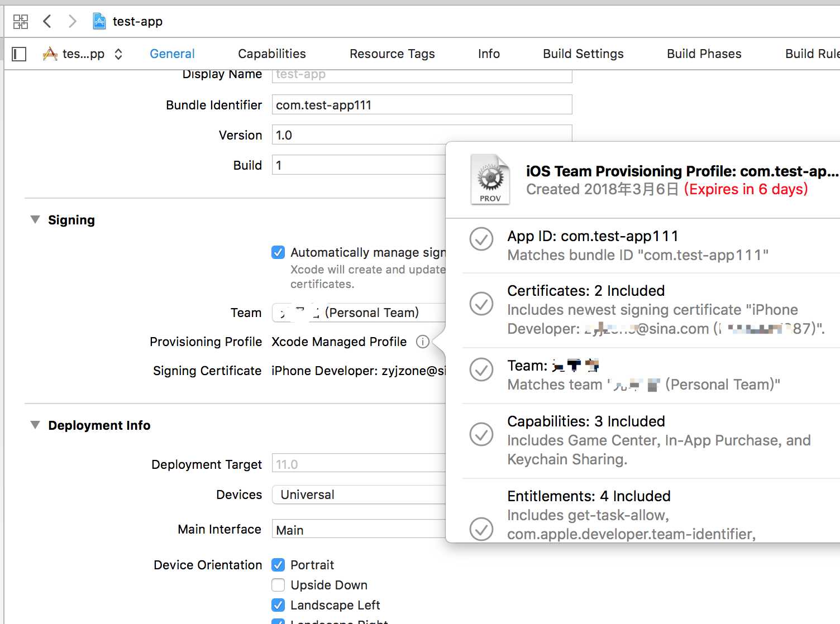The height and width of the screenshot is (624, 840).
Task: Open the Build Settings tab
Action: 583,54
